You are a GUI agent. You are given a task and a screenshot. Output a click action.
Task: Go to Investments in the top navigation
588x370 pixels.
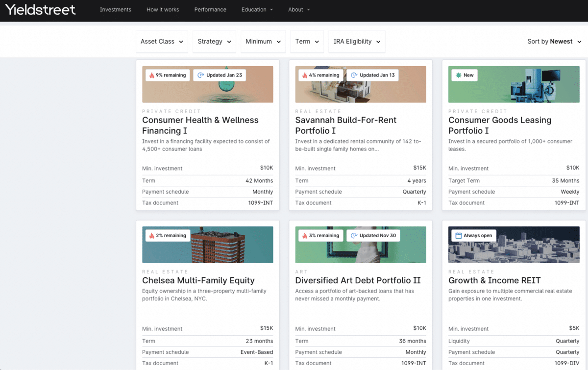(x=116, y=10)
